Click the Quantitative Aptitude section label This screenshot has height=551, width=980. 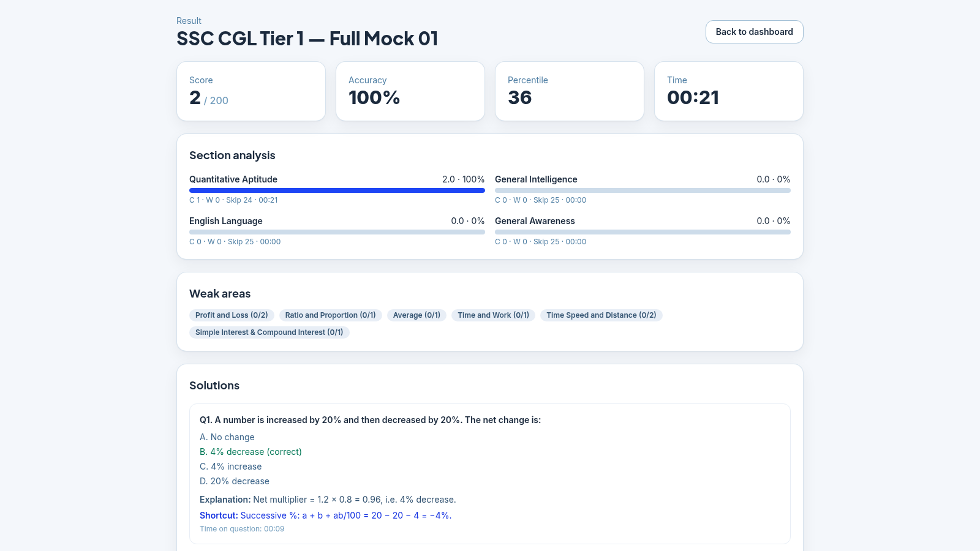233,179
